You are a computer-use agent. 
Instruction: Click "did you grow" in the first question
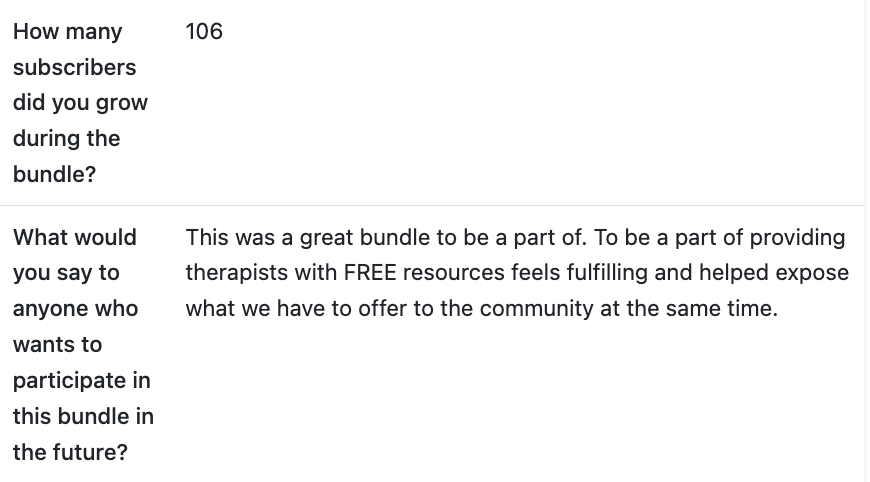tap(80, 103)
